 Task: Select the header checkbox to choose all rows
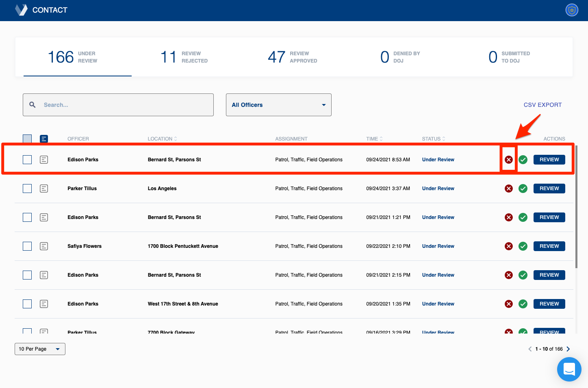coord(27,139)
